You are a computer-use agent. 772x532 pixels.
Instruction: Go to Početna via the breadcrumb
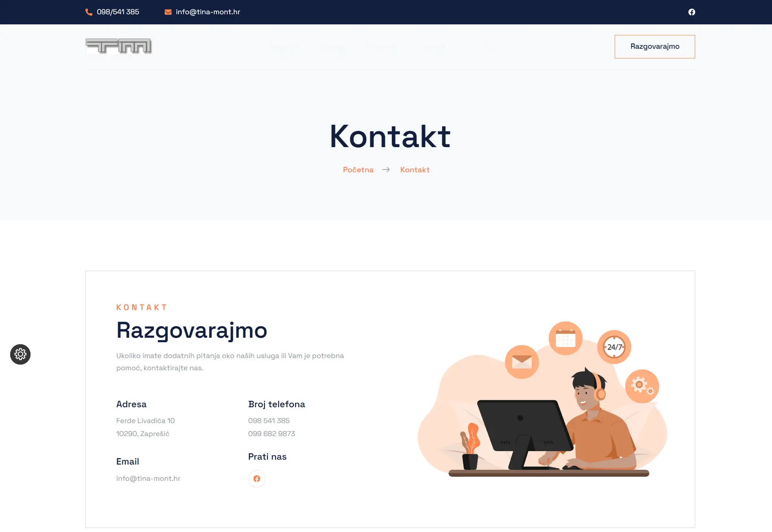[x=358, y=170]
